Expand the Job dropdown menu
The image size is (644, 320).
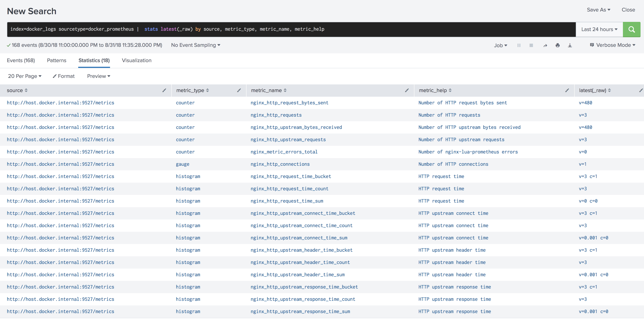(500, 45)
